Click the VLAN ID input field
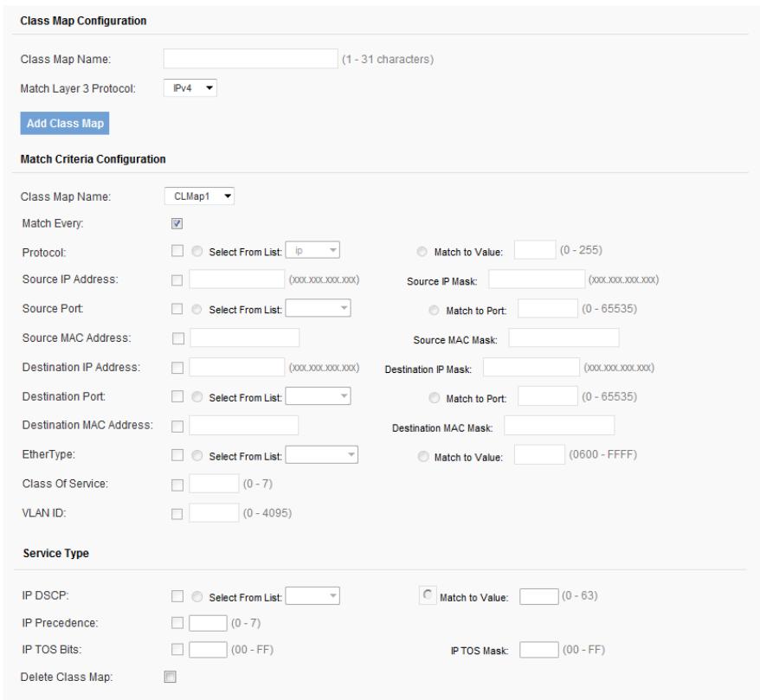 pos(213,513)
